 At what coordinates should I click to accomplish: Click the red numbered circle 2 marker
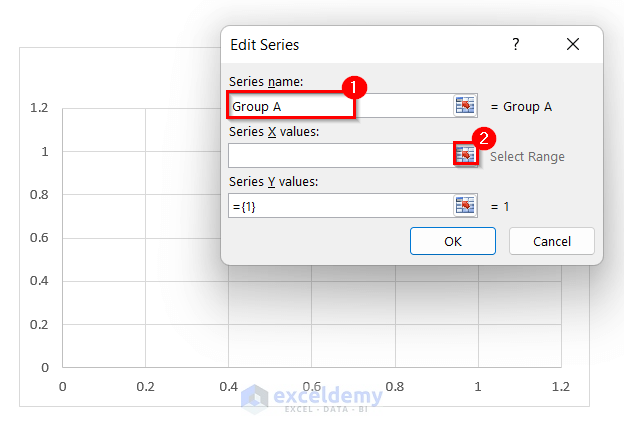tap(484, 138)
